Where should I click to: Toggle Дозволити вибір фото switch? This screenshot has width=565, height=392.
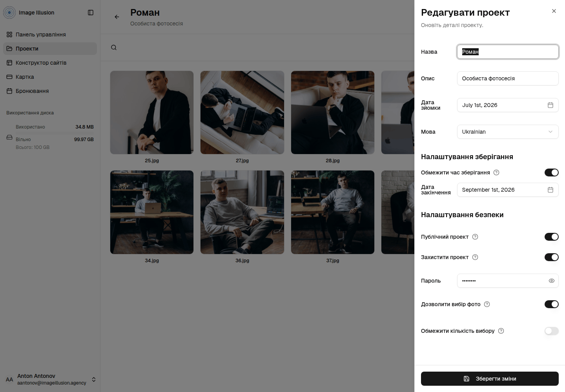tap(552, 304)
